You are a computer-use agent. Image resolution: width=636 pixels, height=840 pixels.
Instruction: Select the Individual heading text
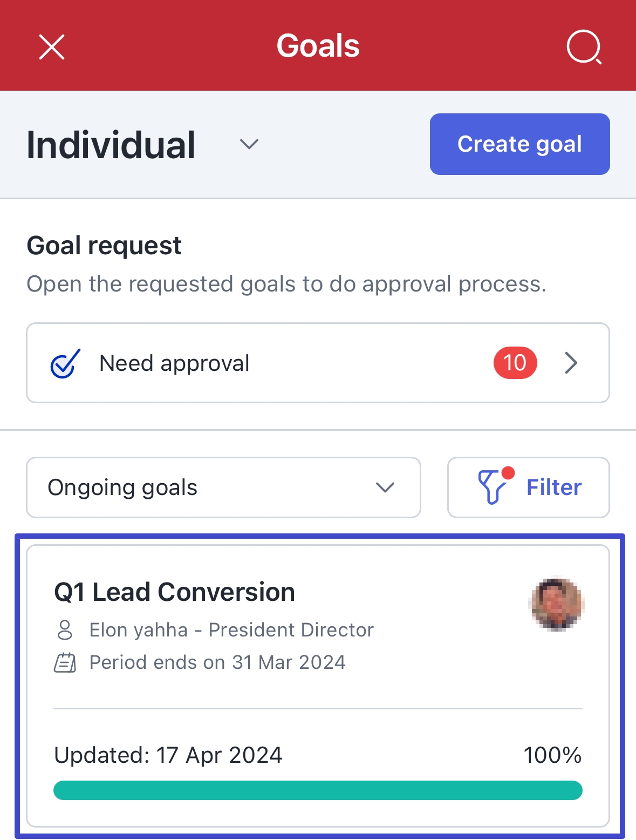pyautogui.click(x=111, y=145)
